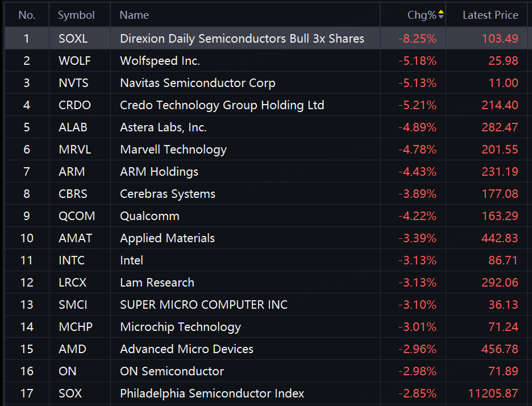Open the WOLF symbol
The width and height of the screenshot is (532, 406).
pyautogui.click(x=74, y=61)
